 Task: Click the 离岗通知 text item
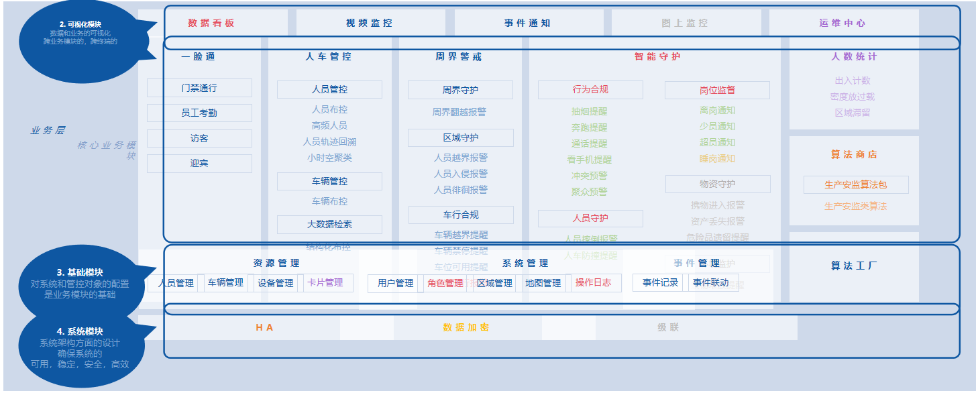(717, 110)
